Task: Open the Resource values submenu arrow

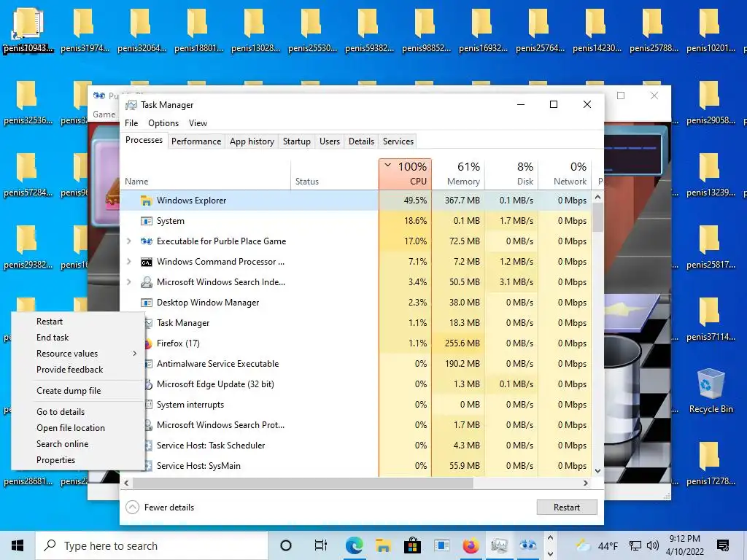Action: (135, 354)
